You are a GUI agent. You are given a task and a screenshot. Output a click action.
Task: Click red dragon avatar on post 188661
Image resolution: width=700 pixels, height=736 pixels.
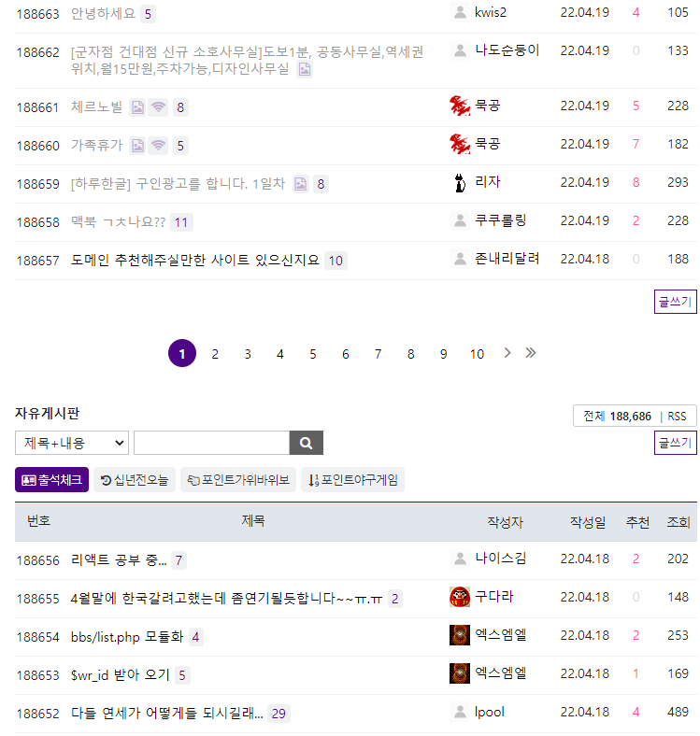tap(460, 106)
